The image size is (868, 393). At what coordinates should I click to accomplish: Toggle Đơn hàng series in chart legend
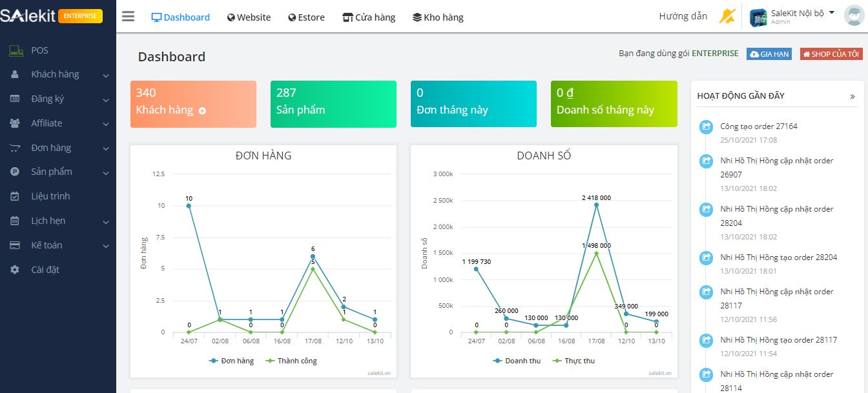[232, 361]
